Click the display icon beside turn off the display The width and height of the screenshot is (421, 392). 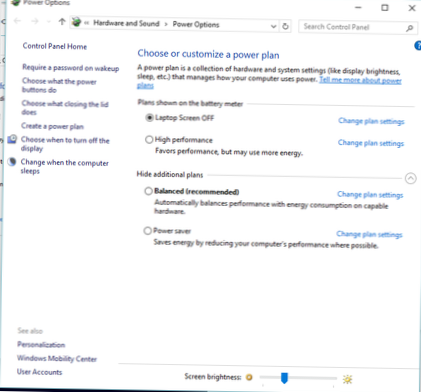pyautogui.click(x=12, y=139)
